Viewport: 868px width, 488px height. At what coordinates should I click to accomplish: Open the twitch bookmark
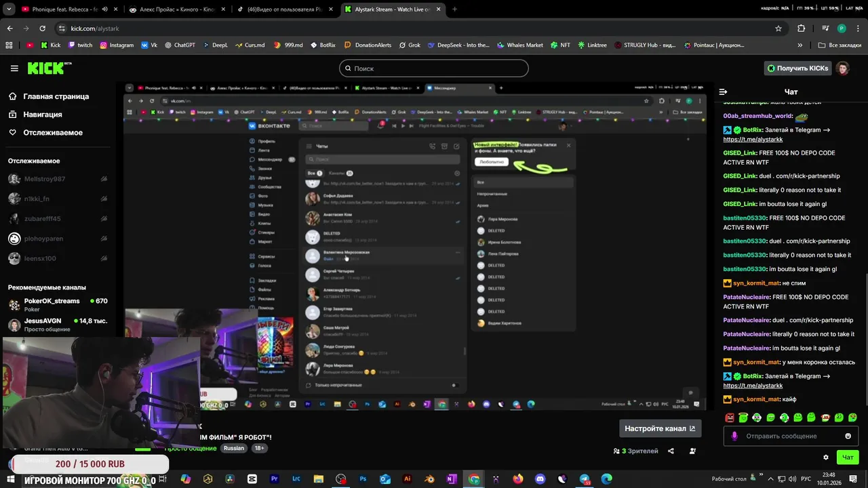80,45
